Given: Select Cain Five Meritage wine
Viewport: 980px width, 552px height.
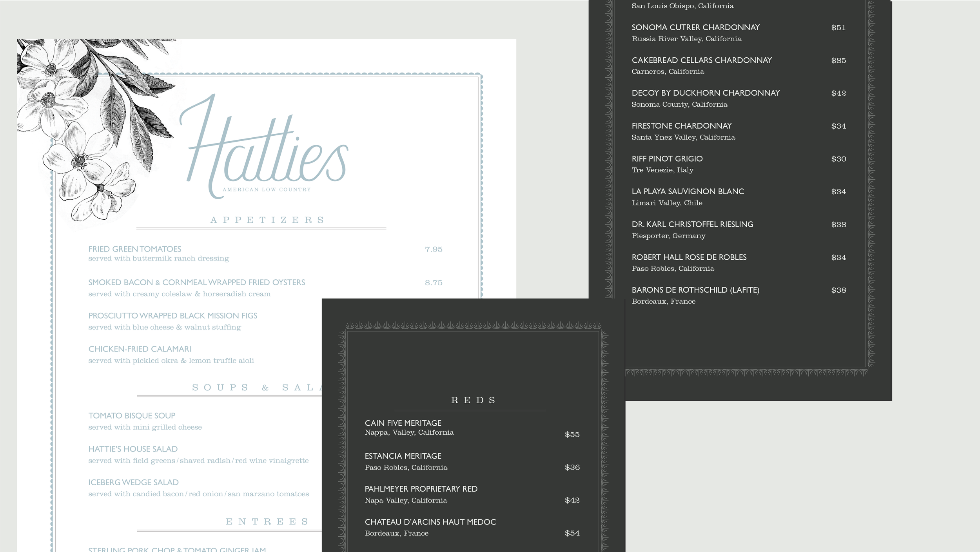Looking at the screenshot, I should 403,423.
